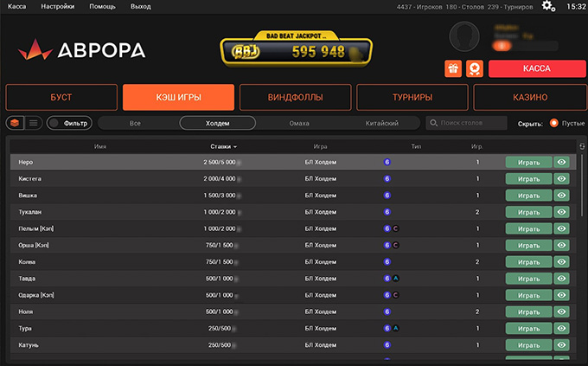The width and height of the screenshot is (588, 366).
Task: Switch to the list view icon
Action: (34, 123)
